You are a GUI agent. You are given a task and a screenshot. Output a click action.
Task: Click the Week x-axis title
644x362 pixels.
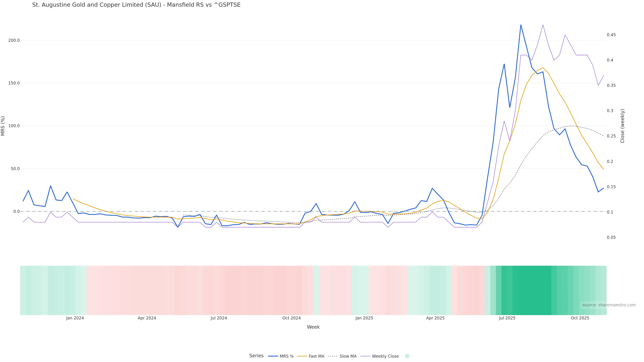coord(313,327)
